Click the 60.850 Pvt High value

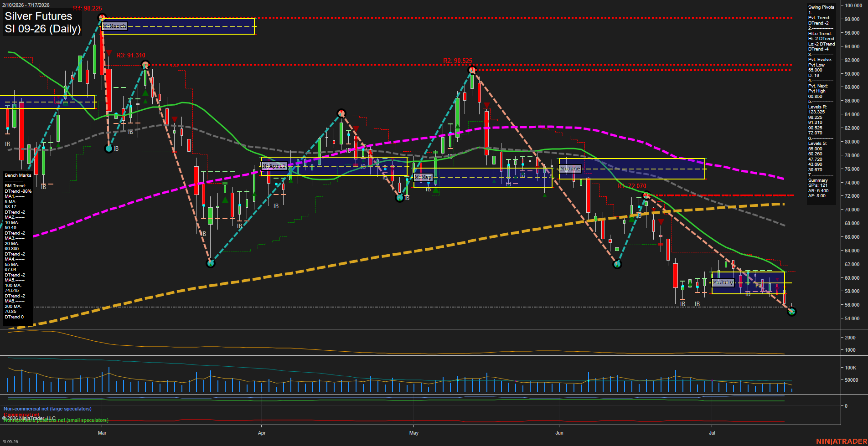pos(815,97)
